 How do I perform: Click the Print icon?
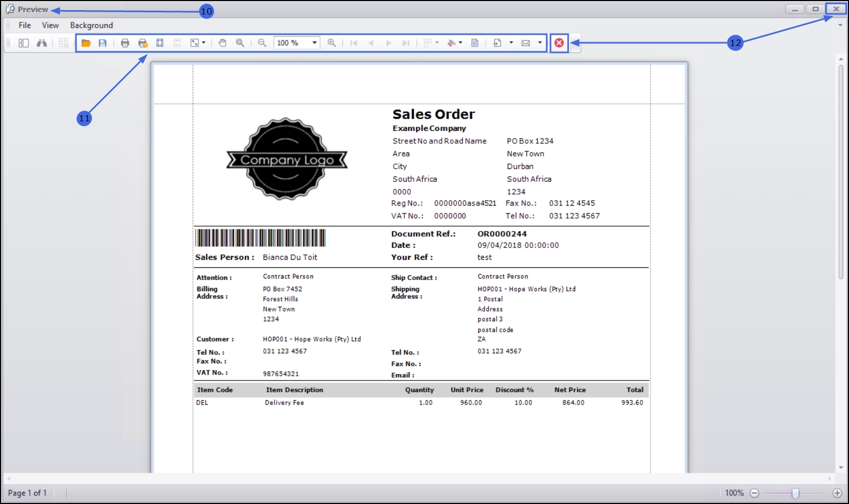pos(125,43)
